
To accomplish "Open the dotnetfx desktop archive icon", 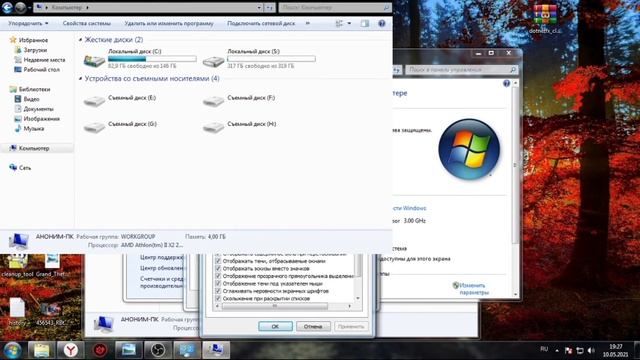I will tap(545, 18).
